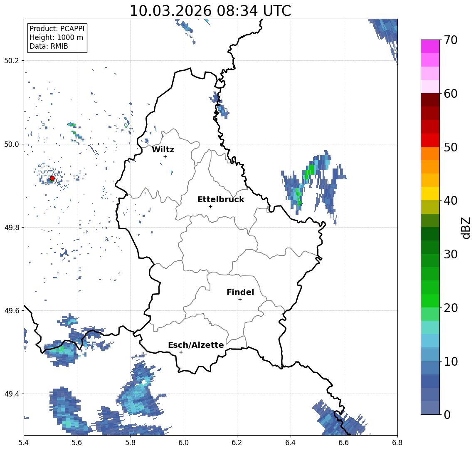Click the red radar location dot
Viewport: 476px width, 451px height.
pos(52,178)
